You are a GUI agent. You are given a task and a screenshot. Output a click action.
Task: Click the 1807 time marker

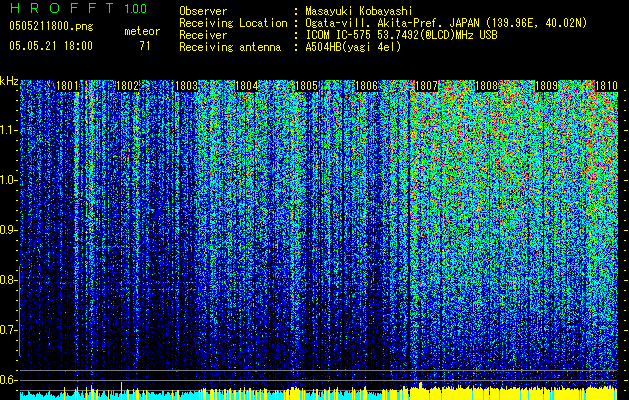pyautogui.click(x=426, y=86)
